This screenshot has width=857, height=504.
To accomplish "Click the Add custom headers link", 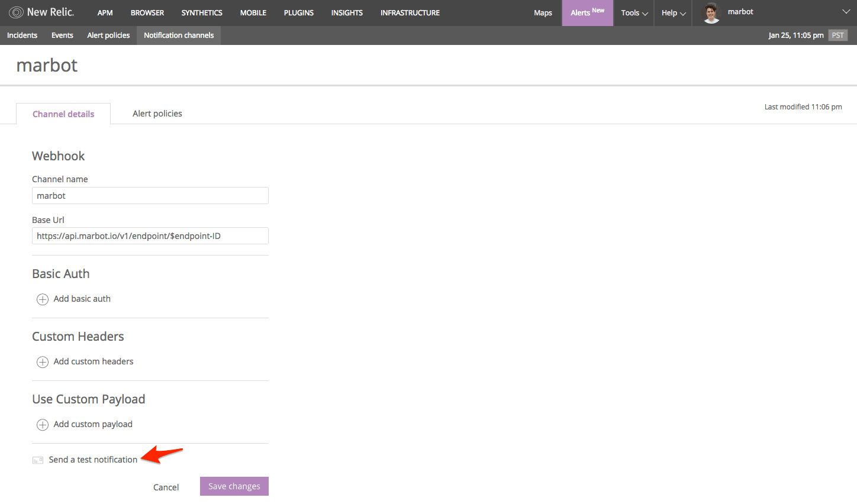I will pos(94,361).
